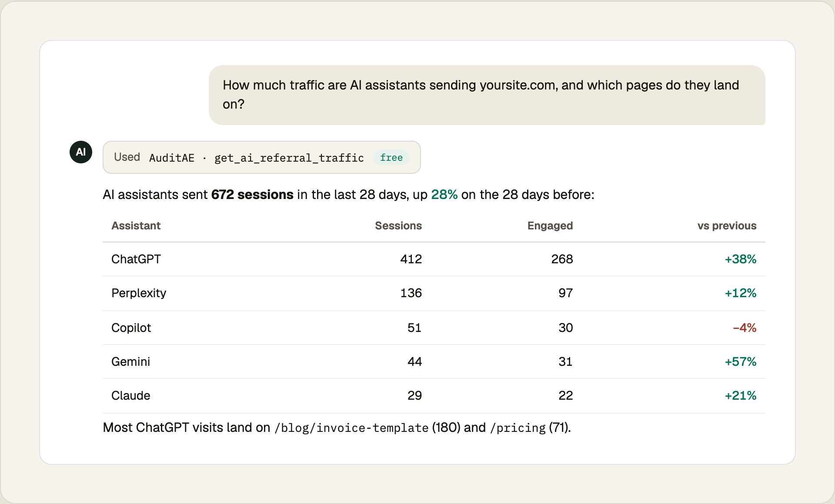Image resolution: width=835 pixels, height=504 pixels.
Task: Click the "+38%" change for ChatGPT
Action: pos(741,259)
